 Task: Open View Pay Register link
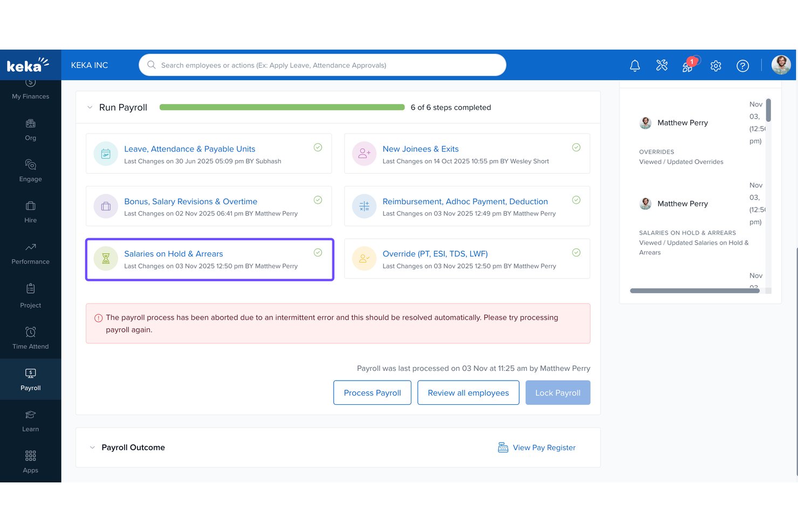pyautogui.click(x=544, y=447)
